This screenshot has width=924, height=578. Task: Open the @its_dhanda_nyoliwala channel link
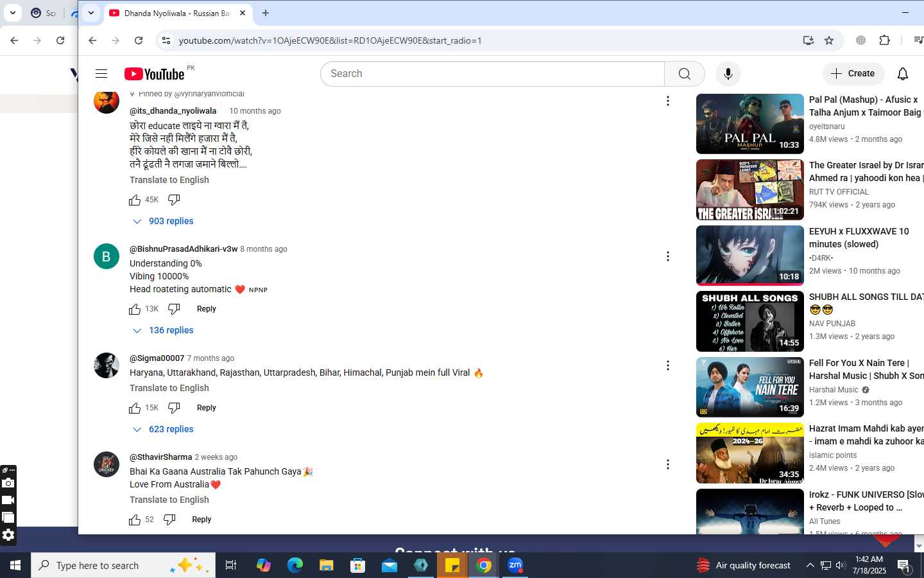coord(173,111)
